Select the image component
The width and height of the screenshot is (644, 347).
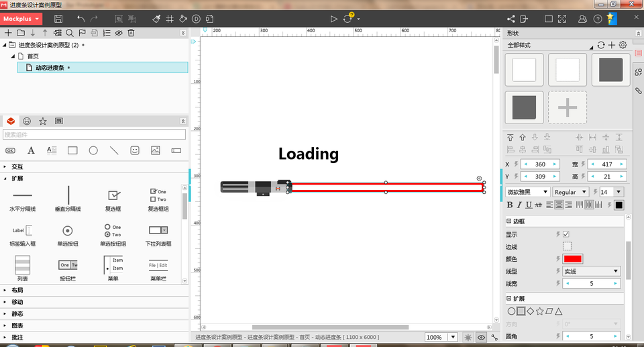coord(156,150)
